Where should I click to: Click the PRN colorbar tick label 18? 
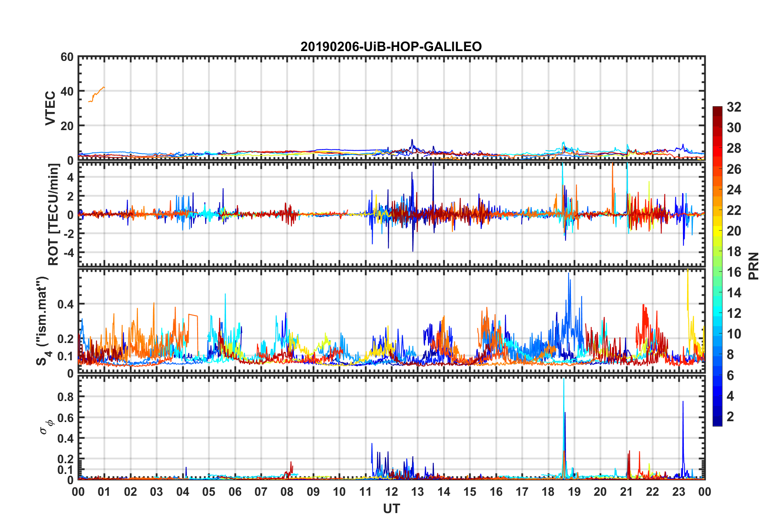point(734,251)
